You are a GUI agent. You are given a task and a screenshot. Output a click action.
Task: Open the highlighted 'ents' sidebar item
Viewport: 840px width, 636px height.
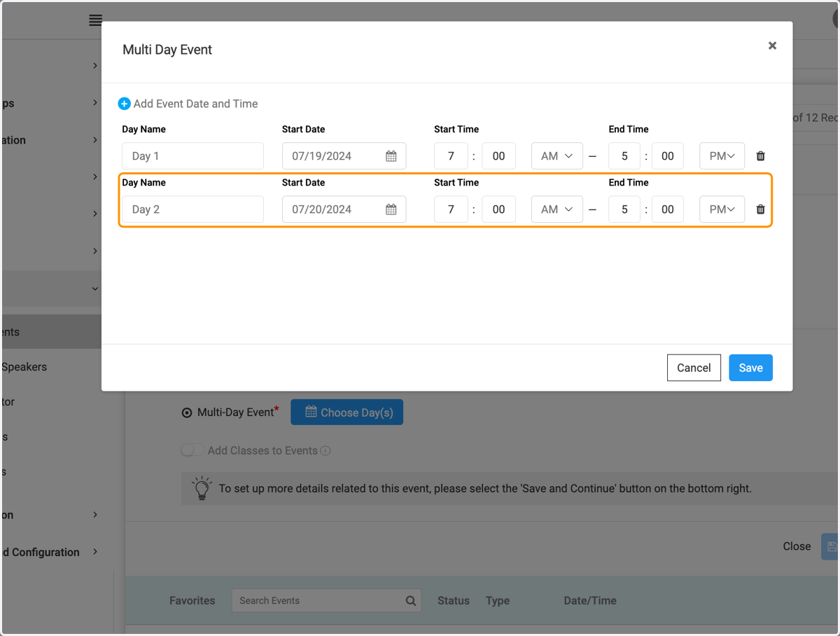tap(51, 332)
